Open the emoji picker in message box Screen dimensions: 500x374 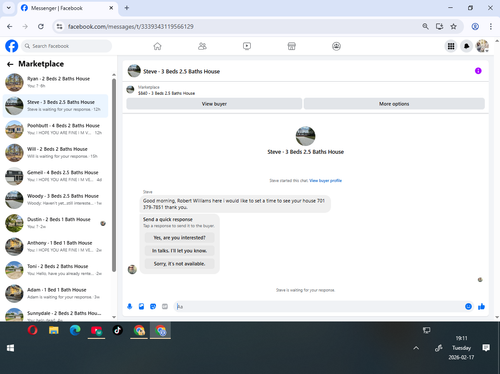point(468,306)
